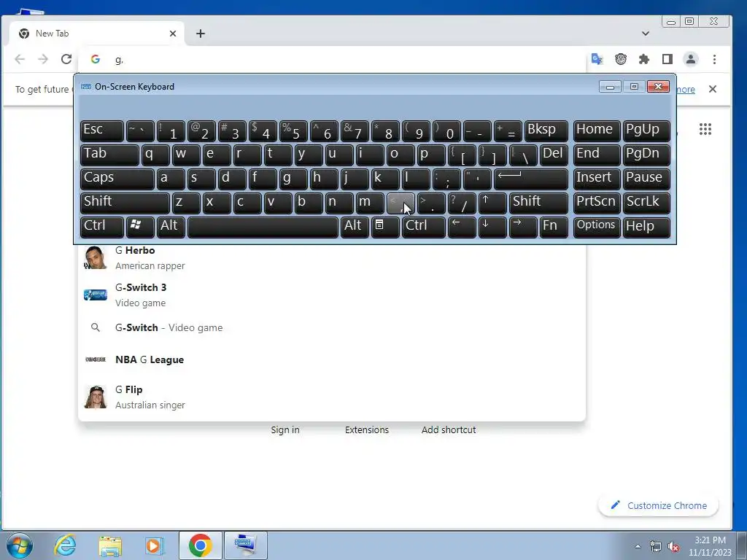Click the space bar key
Screen dimensions: 747x560
click(263, 227)
